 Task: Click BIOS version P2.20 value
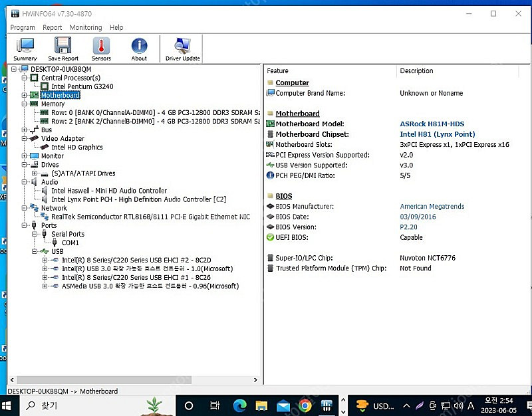click(408, 227)
